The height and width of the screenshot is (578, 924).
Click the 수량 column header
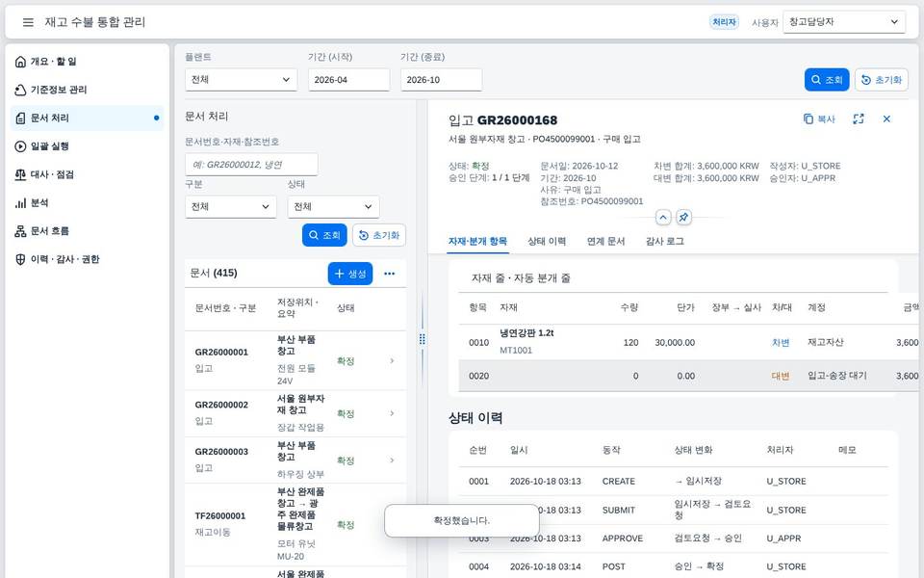(629, 307)
